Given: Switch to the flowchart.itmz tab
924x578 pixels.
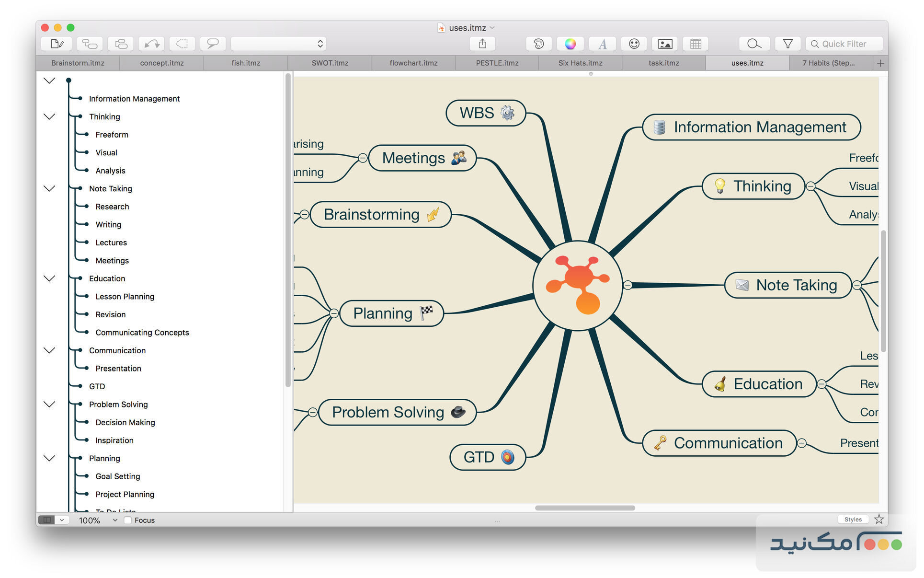Looking at the screenshot, I should tap(413, 63).
